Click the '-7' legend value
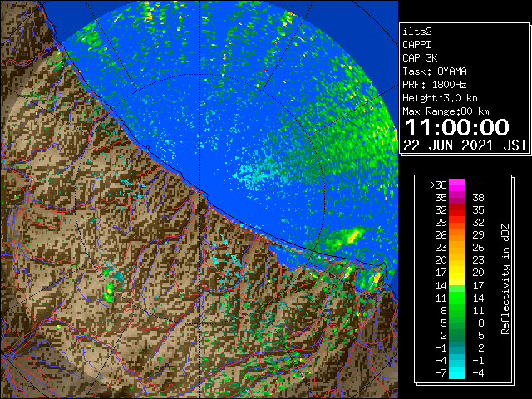Screen dimensions: 532x399 pyautogui.click(x=441, y=373)
